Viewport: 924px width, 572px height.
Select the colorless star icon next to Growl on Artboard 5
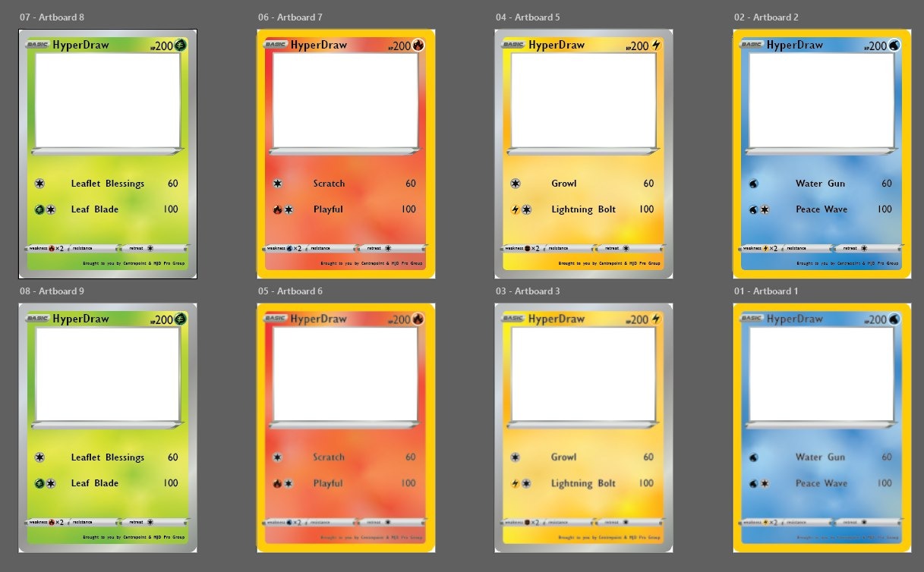coord(516,184)
